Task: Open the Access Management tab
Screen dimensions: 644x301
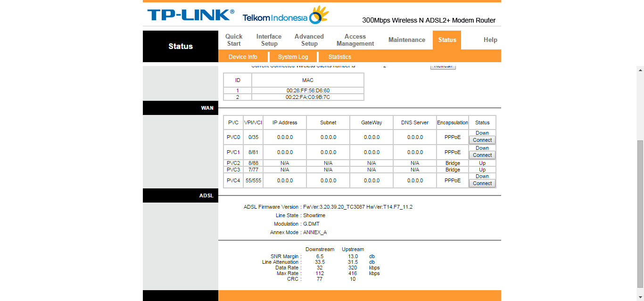Action: (x=355, y=40)
